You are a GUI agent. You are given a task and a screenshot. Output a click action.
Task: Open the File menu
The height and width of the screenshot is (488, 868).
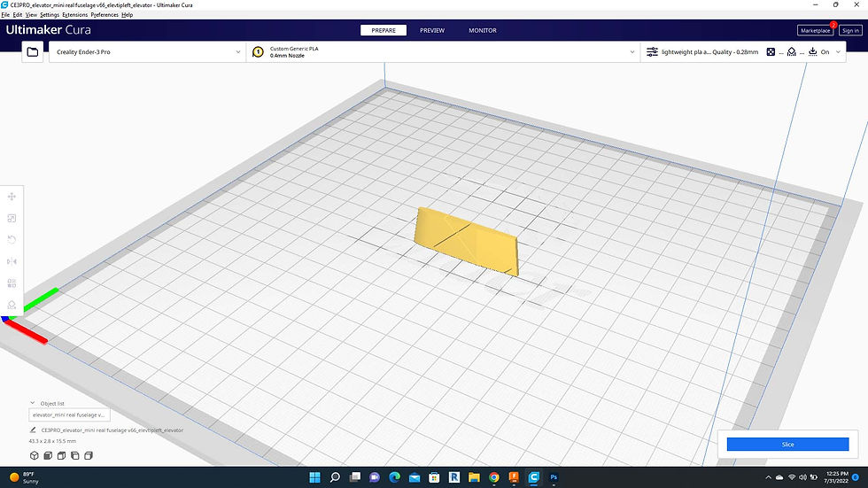(5, 15)
